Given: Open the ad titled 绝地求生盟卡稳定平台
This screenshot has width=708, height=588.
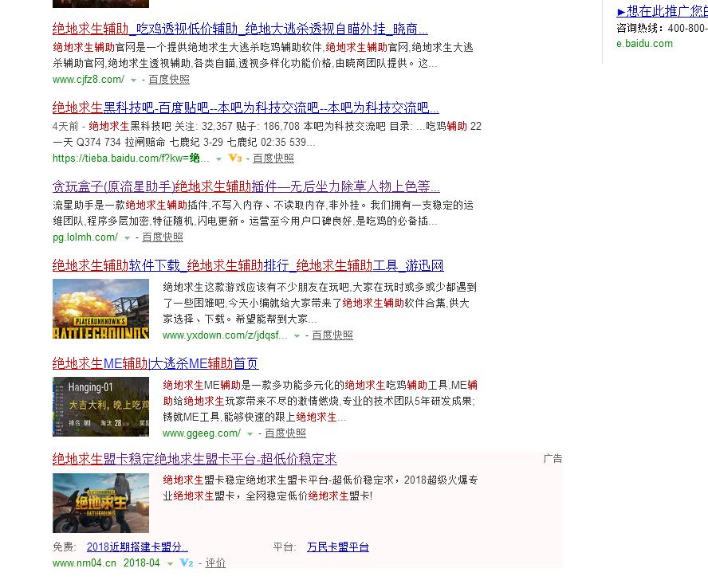Looking at the screenshot, I should point(195,460).
